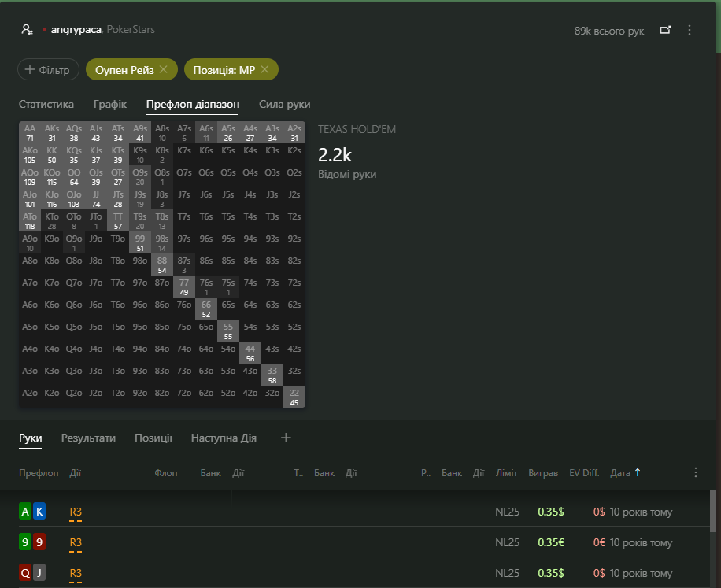Select the 22 pair cell in the matrix
The height and width of the screenshot is (588, 721).
[x=294, y=398]
